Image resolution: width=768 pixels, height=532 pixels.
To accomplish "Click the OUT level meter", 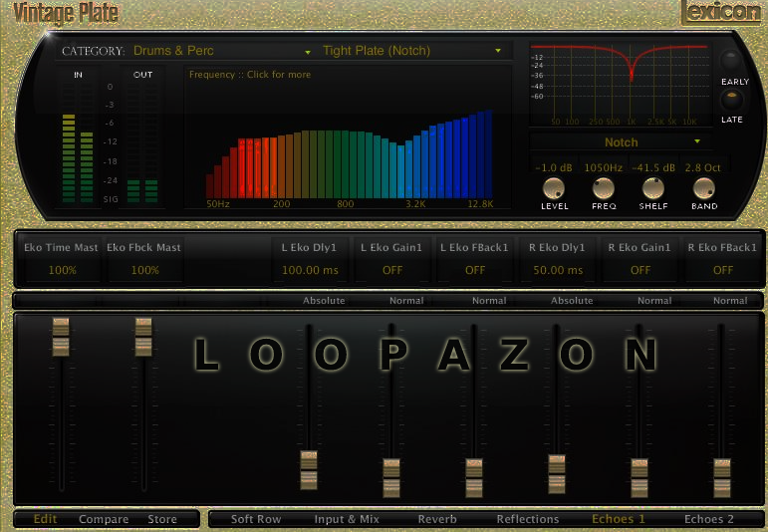I will click(x=142, y=142).
